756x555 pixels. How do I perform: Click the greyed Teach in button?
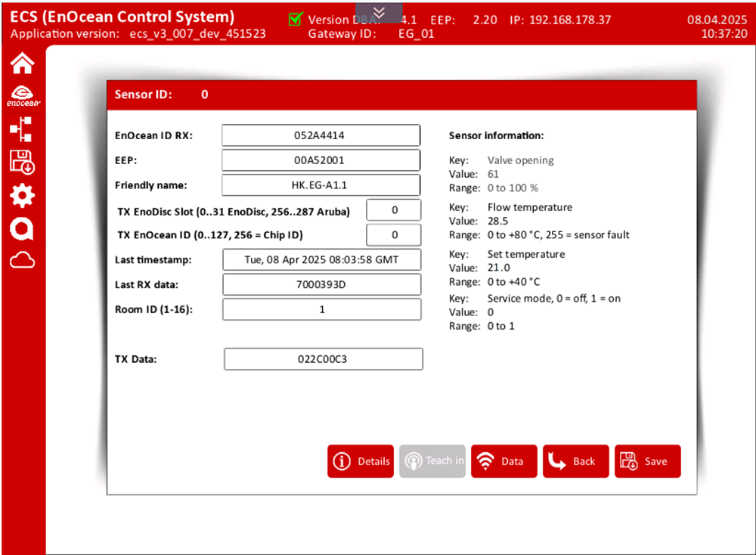[432, 461]
